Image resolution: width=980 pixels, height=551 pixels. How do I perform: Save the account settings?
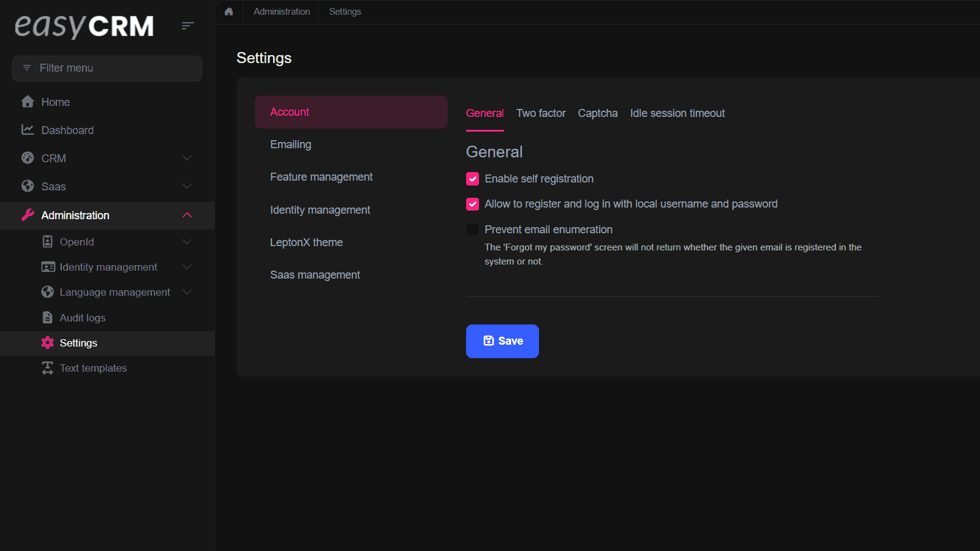[x=502, y=341]
